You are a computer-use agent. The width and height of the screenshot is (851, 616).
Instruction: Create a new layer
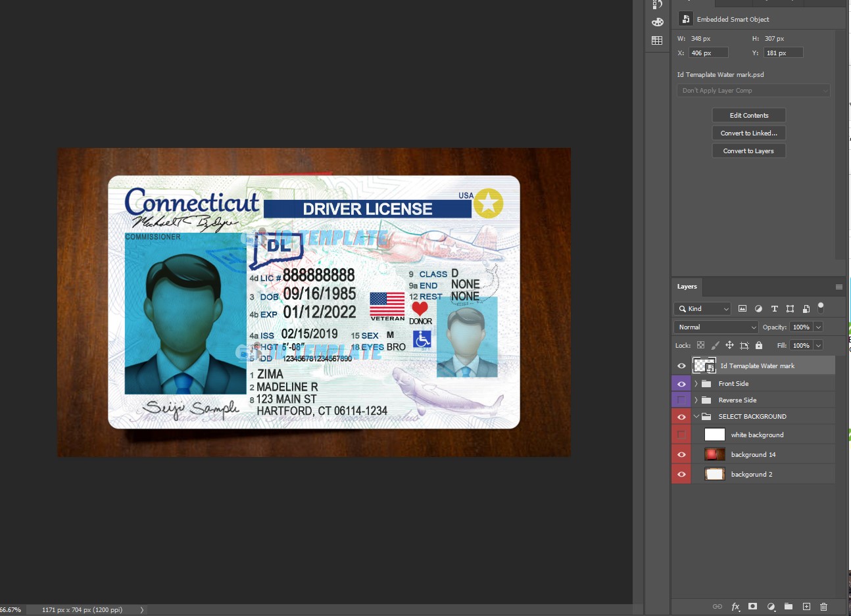[806, 607]
